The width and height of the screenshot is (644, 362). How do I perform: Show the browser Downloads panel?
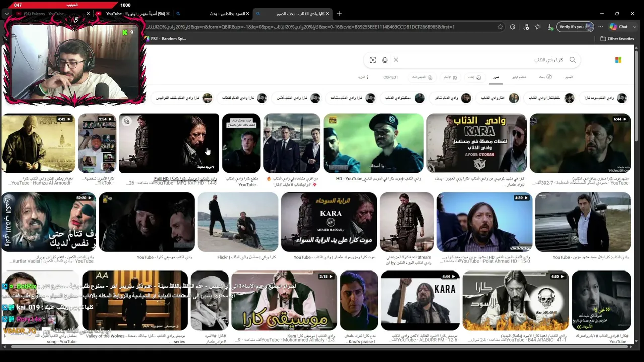point(550,27)
